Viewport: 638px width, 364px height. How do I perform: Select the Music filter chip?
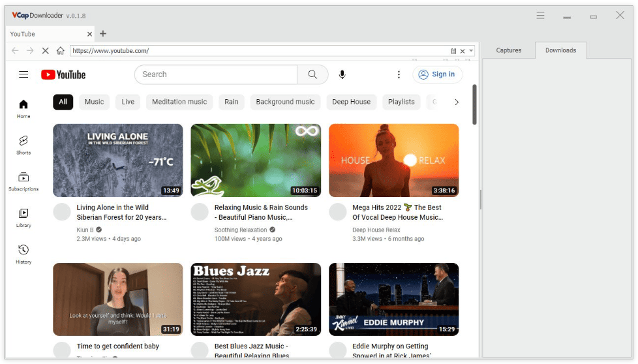tap(95, 102)
